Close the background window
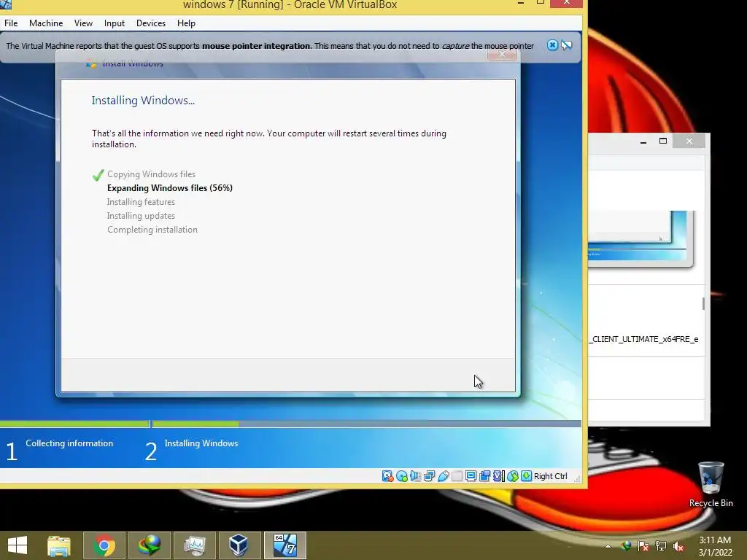 coord(689,141)
